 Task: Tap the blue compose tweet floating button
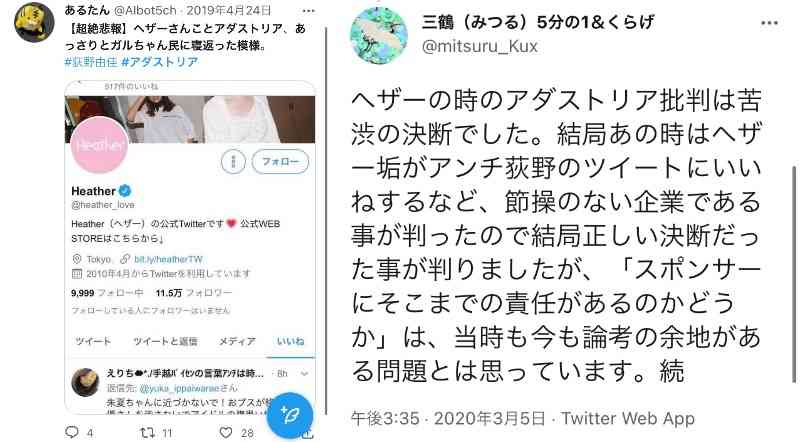(x=290, y=415)
